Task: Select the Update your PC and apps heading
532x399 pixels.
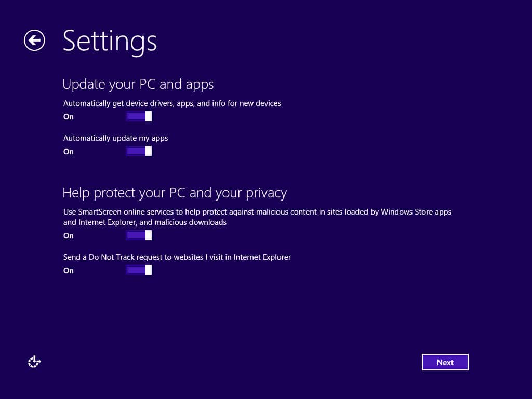Action: tap(138, 84)
